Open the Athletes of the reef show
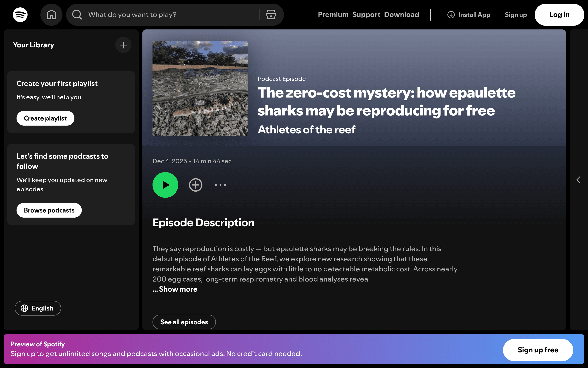This screenshot has width=588, height=368. click(307, 129)
